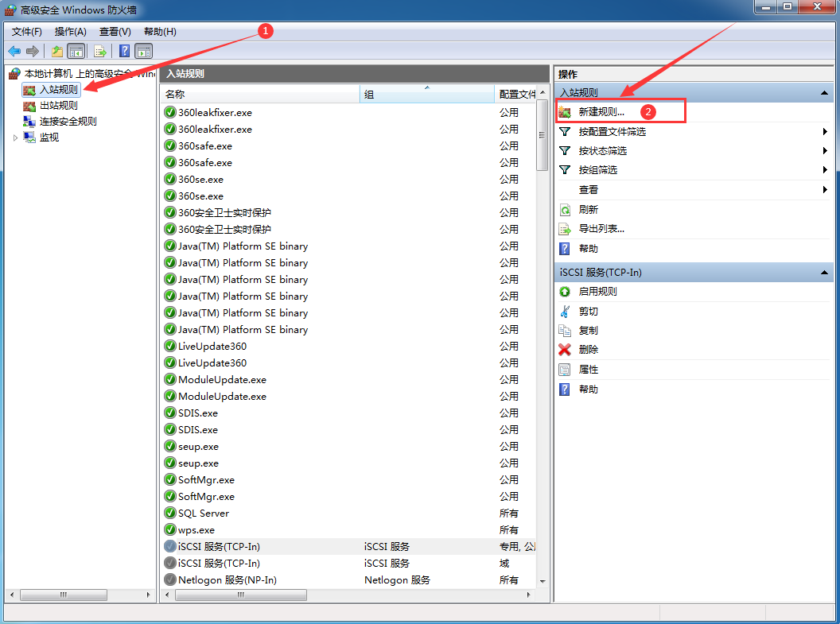Toggle the action pane toolbar icon
Image resolution: width=840 pixels, height=624 pixels.
(x=143, y=52)
